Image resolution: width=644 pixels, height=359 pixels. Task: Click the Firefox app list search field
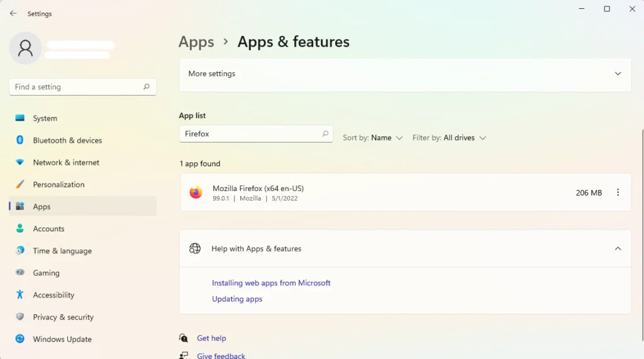[x=256, y=134]
